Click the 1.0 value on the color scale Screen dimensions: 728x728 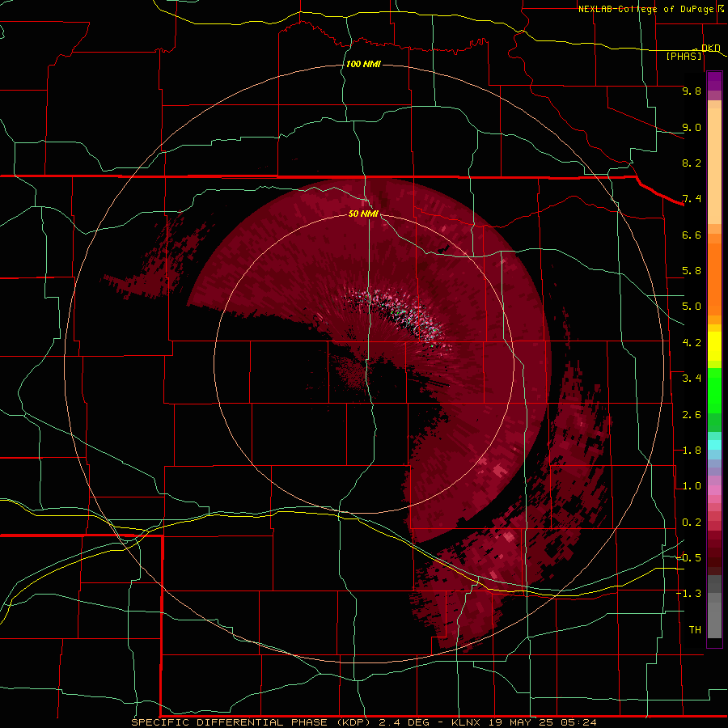[x=692, y=486]
